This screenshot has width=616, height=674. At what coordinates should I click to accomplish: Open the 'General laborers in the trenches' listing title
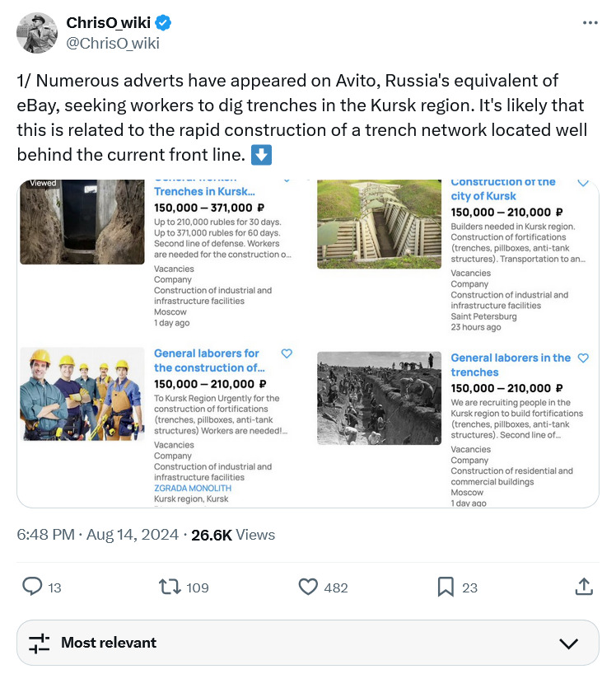510,365
